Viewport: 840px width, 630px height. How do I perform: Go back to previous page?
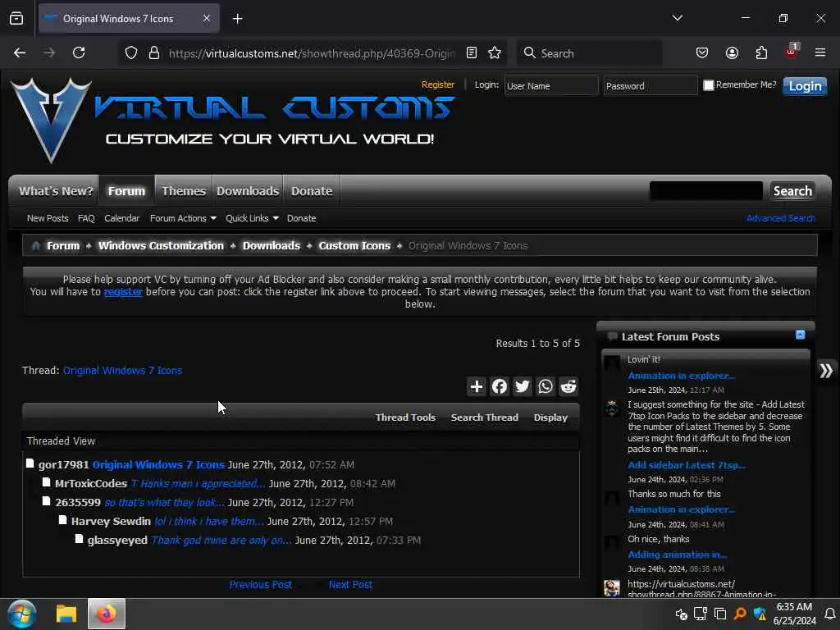20,52
